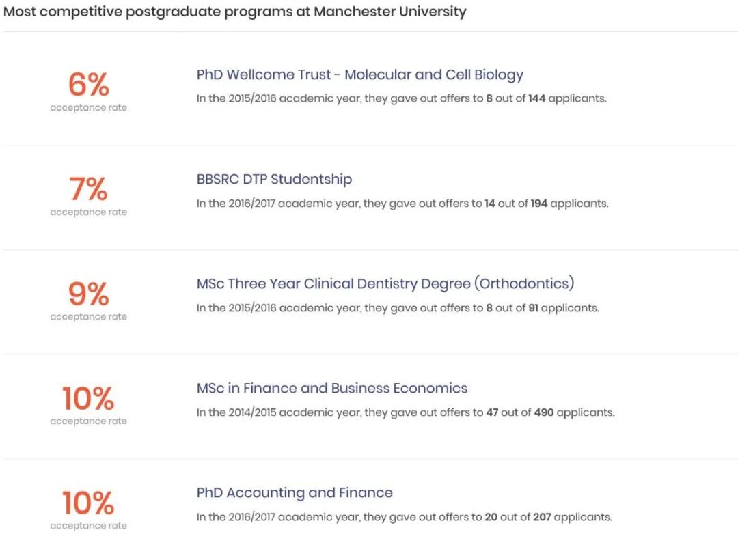
Task: Open MSc in Finance and Business Economics link
Action: [332, 388]
